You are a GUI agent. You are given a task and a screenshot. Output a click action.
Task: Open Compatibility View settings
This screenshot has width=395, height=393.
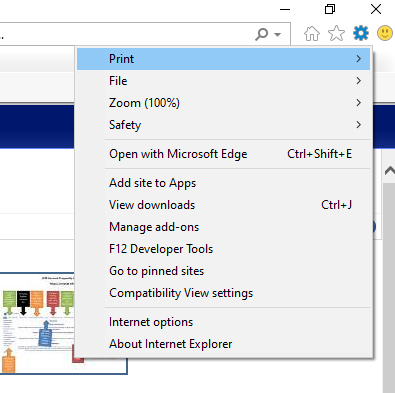click(223, 293)
